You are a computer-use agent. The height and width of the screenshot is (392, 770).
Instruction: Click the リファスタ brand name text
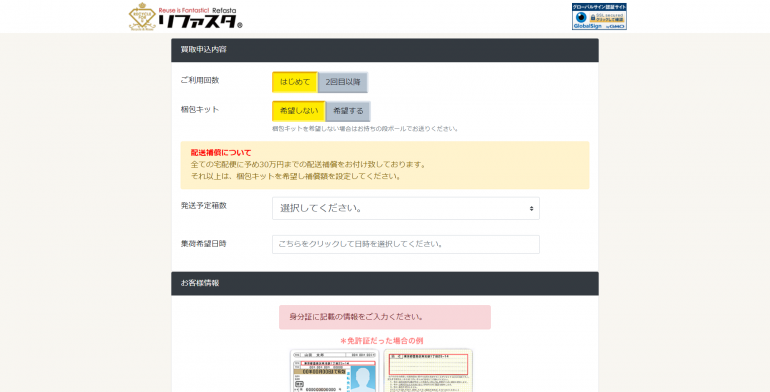pos(200,22)
